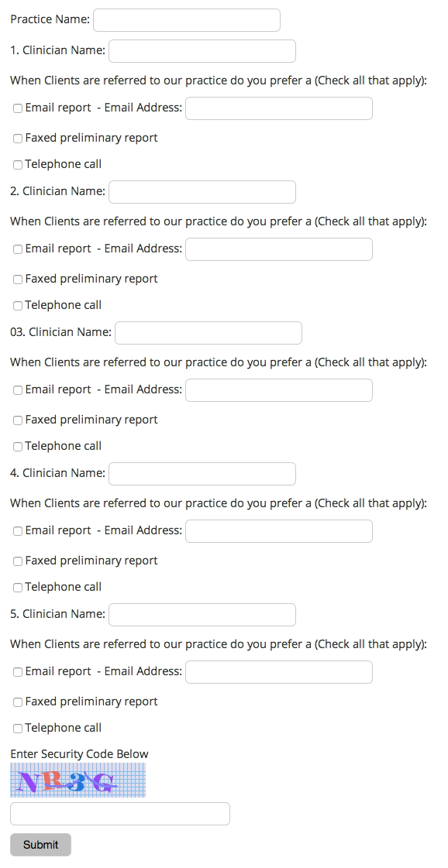Select the 4. Clinician Name field

pyautogui.click(x=202, y=474)
